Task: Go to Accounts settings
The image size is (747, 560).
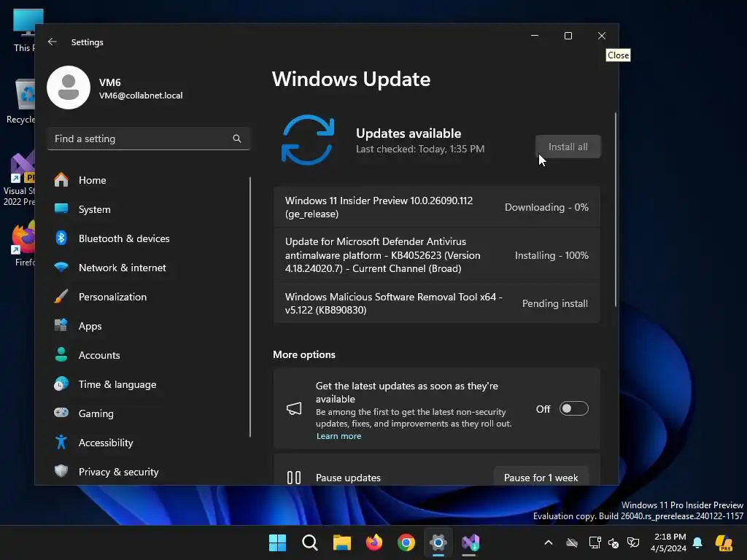Action: pyautogui.click(x=150, y=355)
